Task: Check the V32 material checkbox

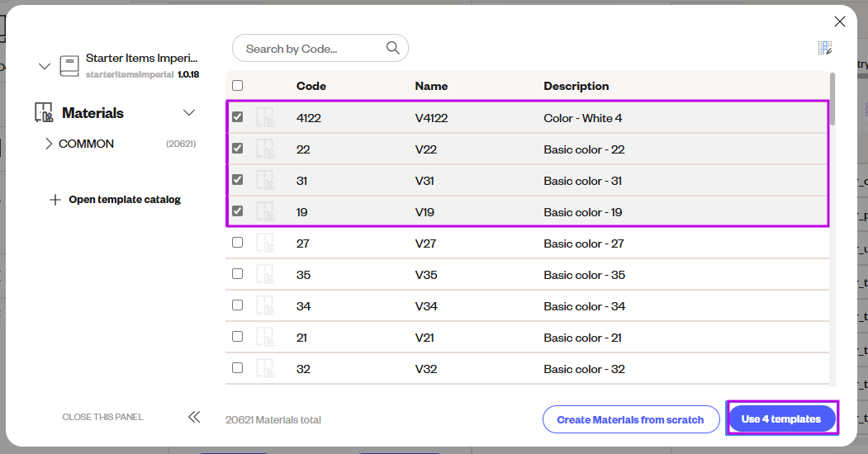Action: [x=238, y=367]
